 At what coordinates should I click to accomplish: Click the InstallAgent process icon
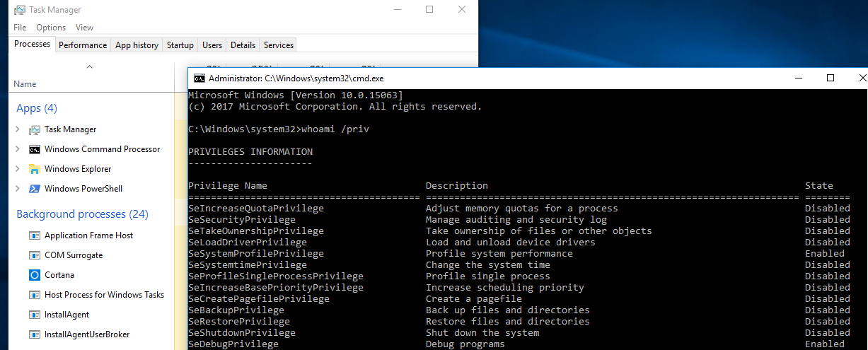(35, 315)
